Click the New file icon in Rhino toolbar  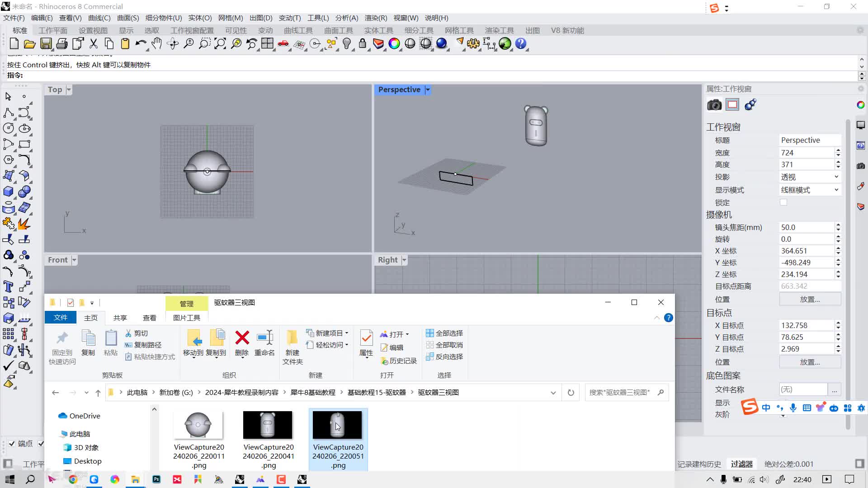click(14, 43)
